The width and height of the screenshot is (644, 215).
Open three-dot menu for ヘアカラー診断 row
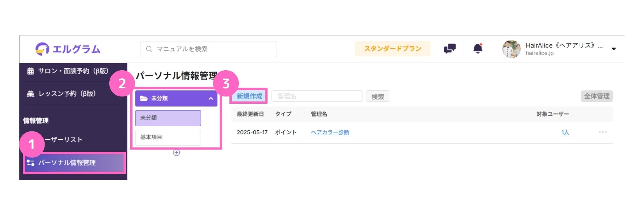click(x=603, y=132)
